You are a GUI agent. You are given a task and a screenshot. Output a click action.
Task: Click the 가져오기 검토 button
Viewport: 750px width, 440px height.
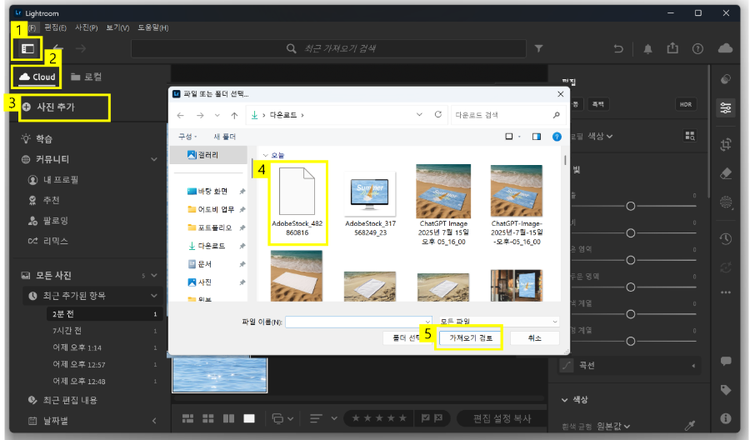(x=471, y=338)
